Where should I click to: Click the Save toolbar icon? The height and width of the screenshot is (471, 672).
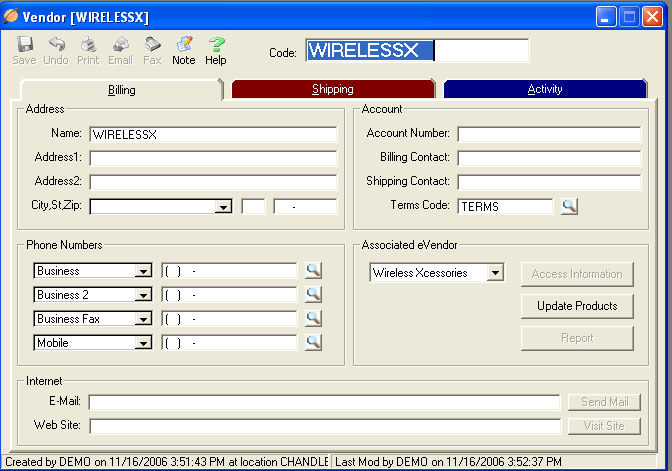pyautogui.click(x=24, y=51)
